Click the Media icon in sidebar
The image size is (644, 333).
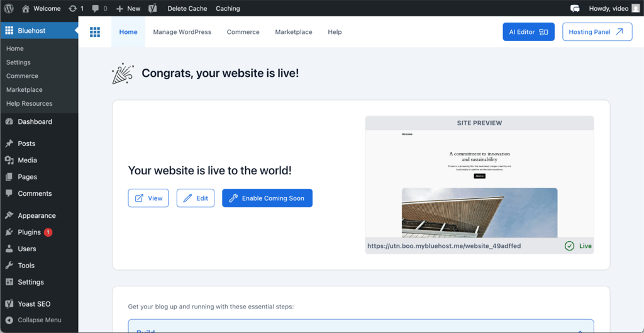pyautogui.click(x=9, y=161)
